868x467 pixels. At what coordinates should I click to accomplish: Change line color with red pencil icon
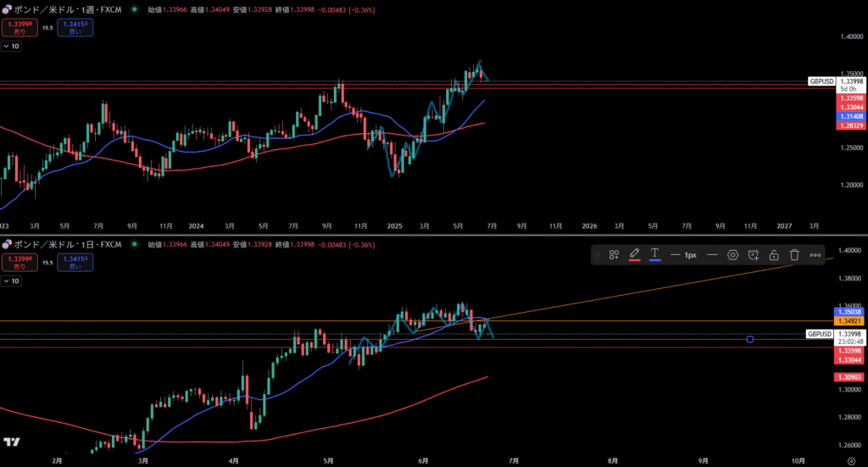tap(634, 254)
